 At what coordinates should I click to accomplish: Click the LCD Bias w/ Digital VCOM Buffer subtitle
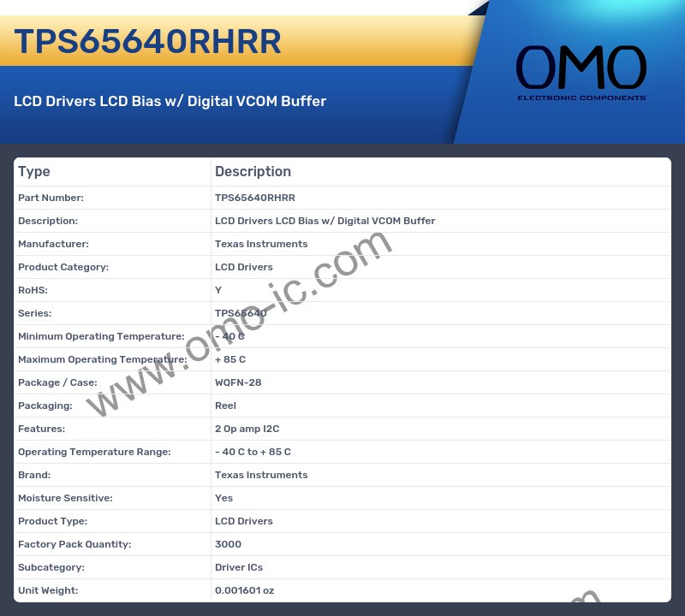[x=170, y=101]
